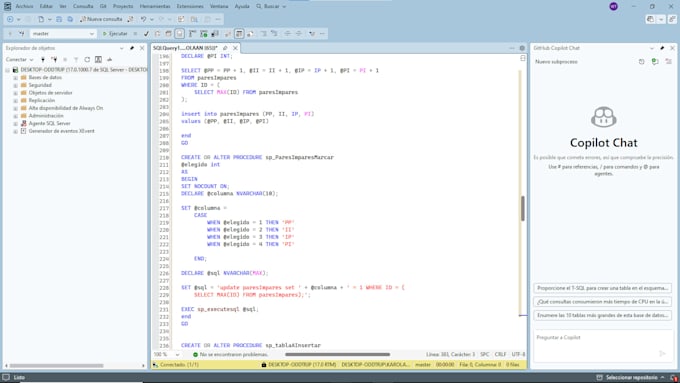The width and height of the screenshot is (680, 383).
Task: Click the new Copilot thread icon
Action: (655, 62)
